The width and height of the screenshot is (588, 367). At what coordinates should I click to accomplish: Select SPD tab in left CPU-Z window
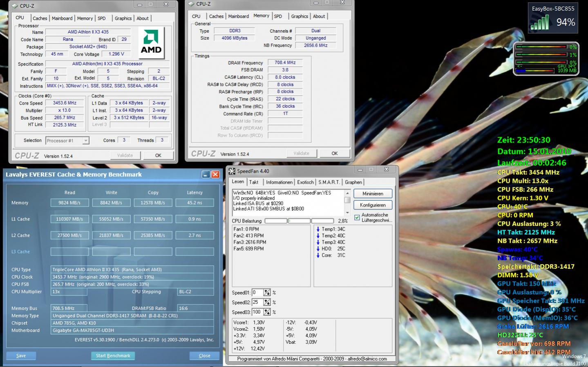(x=102, y=18)
